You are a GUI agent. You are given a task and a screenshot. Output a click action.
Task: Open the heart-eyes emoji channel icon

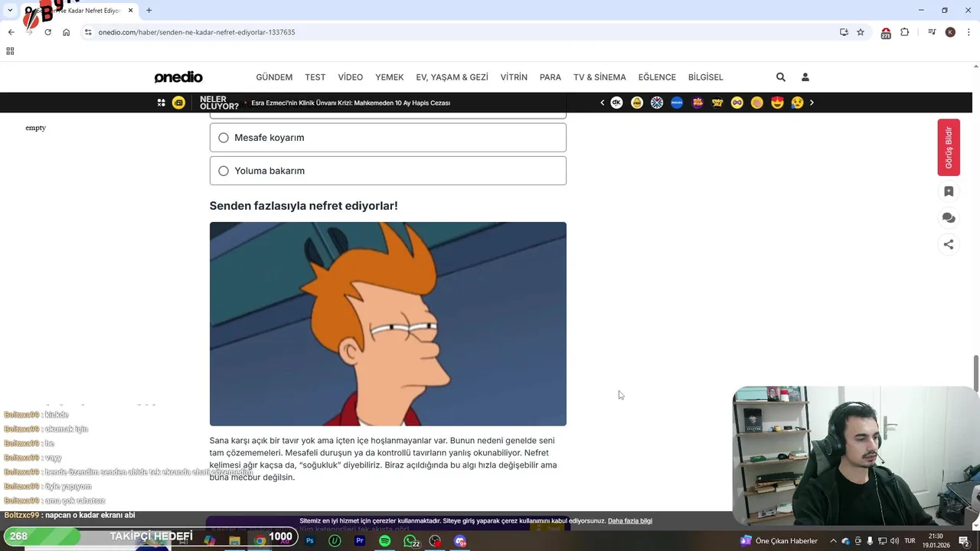click(x=777, y=103)
